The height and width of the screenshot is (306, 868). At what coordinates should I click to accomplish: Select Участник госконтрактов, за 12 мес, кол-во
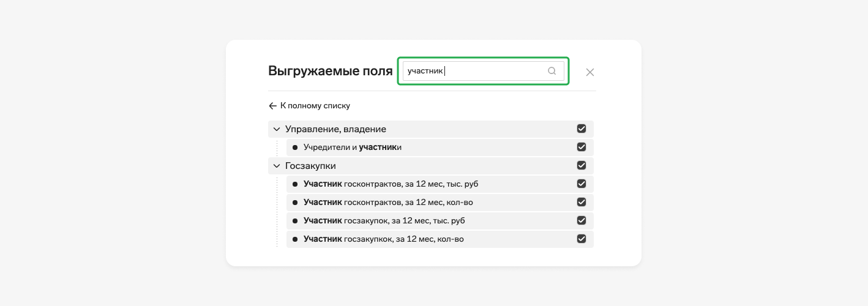click(440, 203)
